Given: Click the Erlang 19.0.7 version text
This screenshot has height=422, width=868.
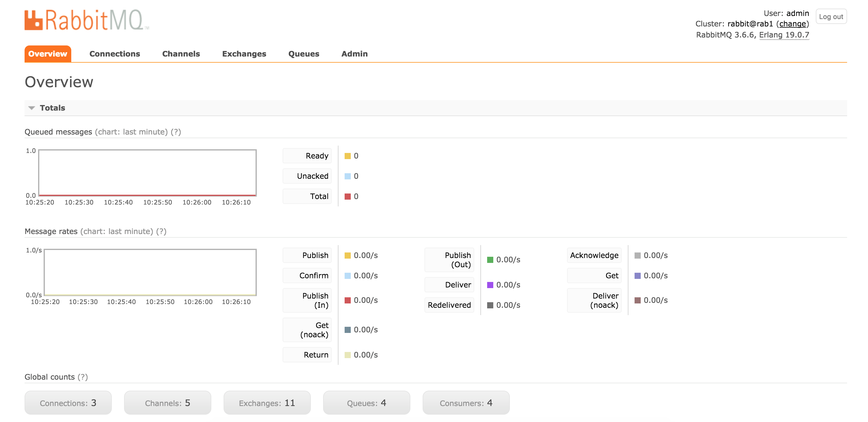Looking at the screenshot, I should (x=784, y=35).
